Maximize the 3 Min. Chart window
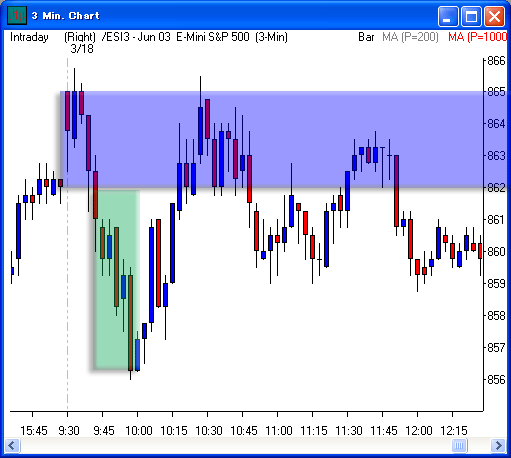The width and height of the screenshot is (511, 458). 471,16
